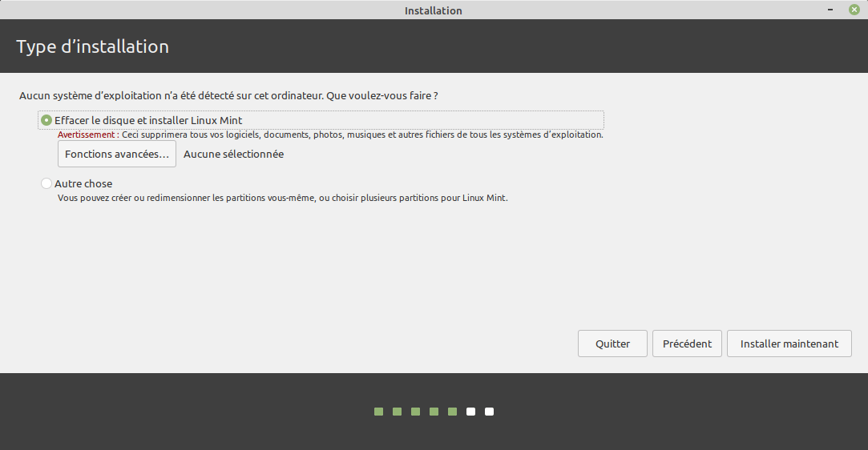Minimize the Installation window
This screenshot has height=450, width=868.
click(x=830, y=10)
